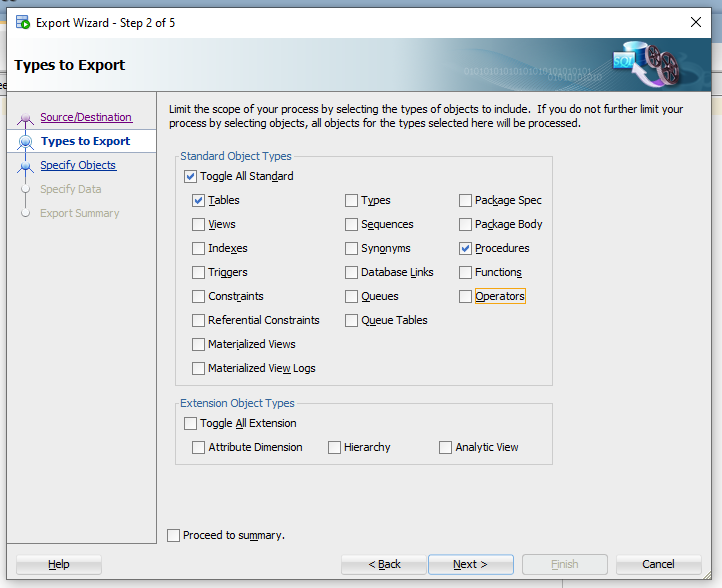Click the Help button
Screen dimensions: 722x588
59,564
